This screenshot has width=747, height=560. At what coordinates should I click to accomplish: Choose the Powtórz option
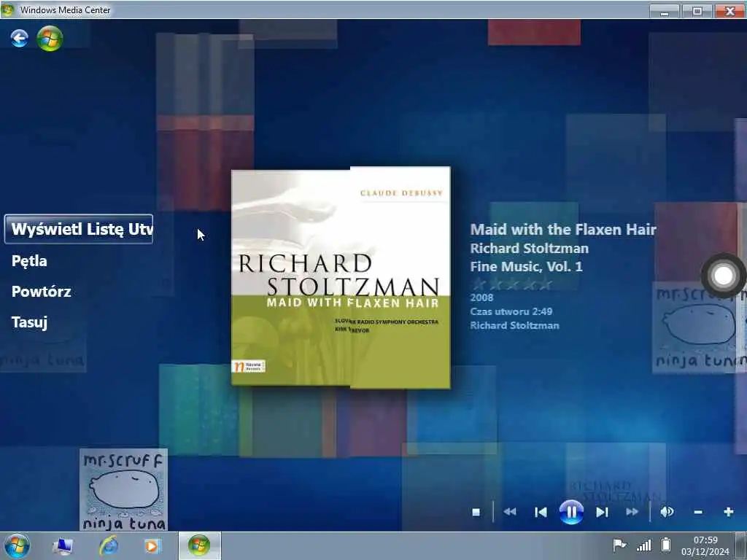click(x=42, y=292)
